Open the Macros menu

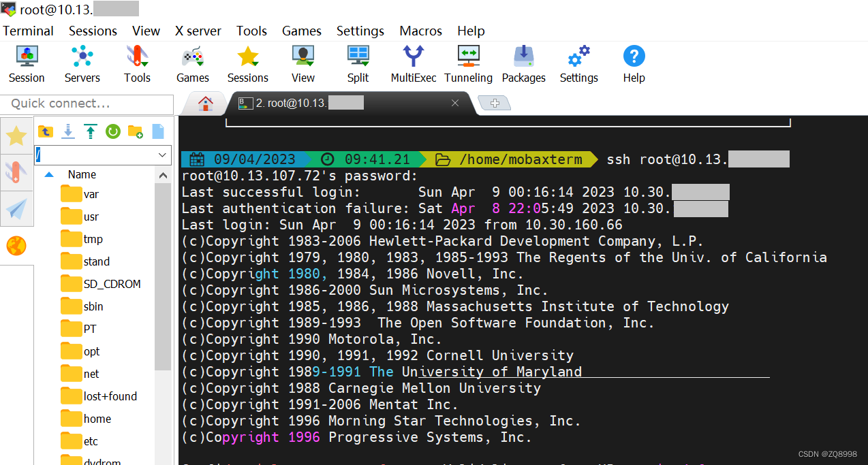[420, 31]
